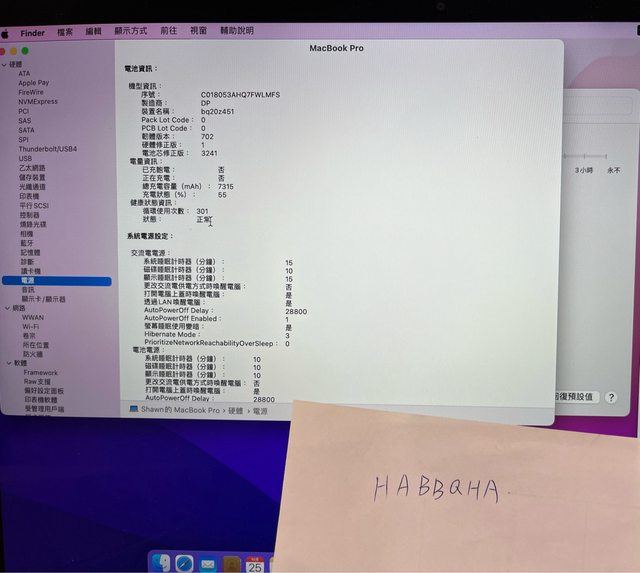Open the 檔案 menu in the menu bar
The width and height of the screenshot is (640, 573).
pyautogui.click(x=65, y=32)
